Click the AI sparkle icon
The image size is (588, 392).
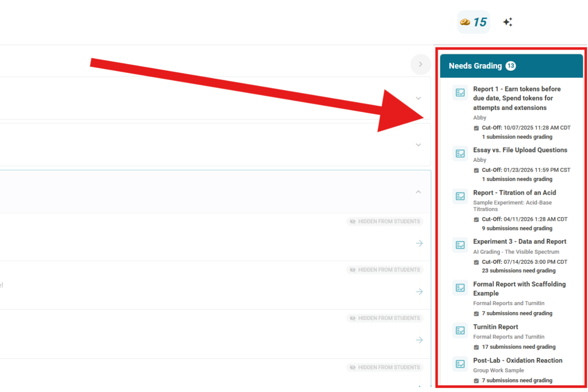click(507, 22)
